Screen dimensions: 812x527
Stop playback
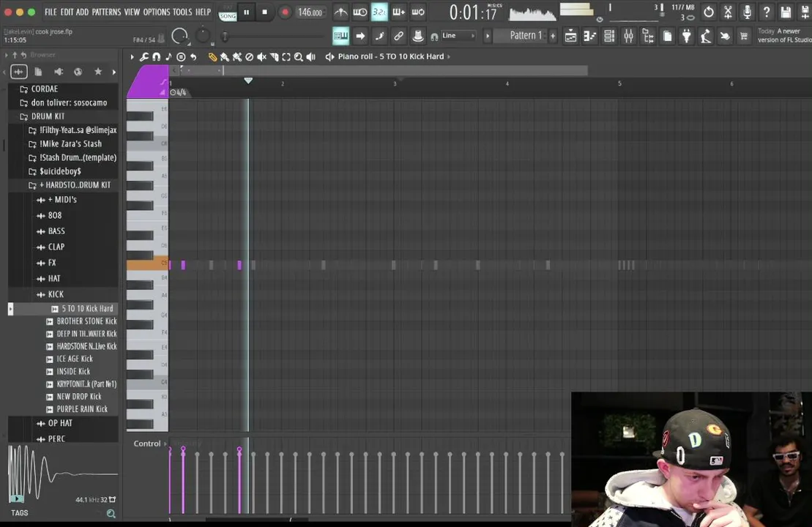point(264,12)
